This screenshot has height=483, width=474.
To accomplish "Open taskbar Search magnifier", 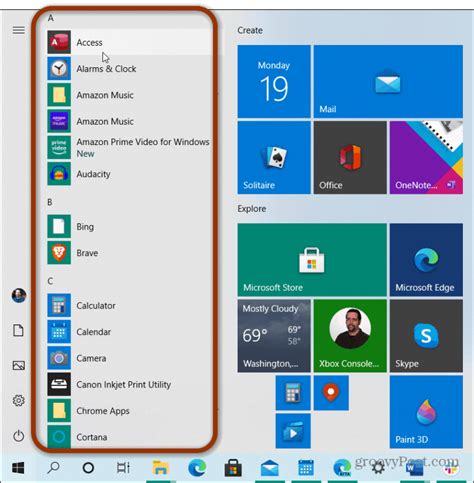I will point(53,468).
